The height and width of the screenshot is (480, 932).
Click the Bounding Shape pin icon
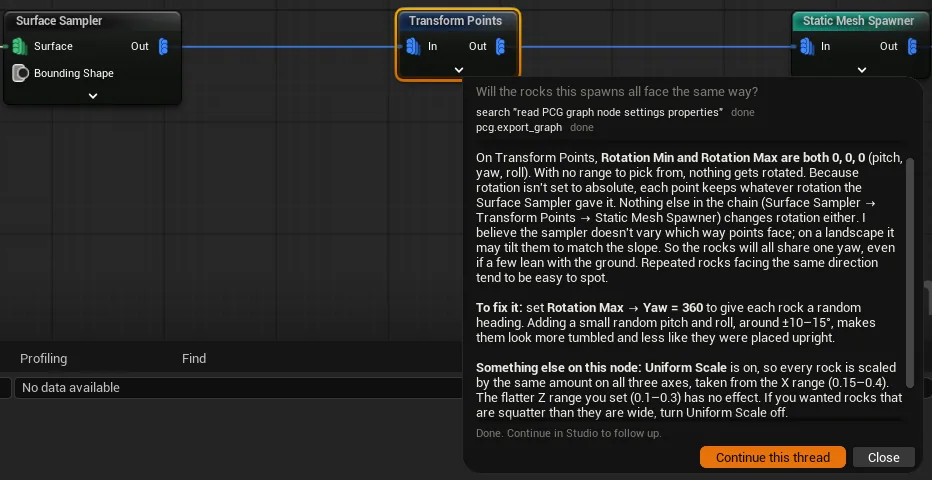[20, 73]
